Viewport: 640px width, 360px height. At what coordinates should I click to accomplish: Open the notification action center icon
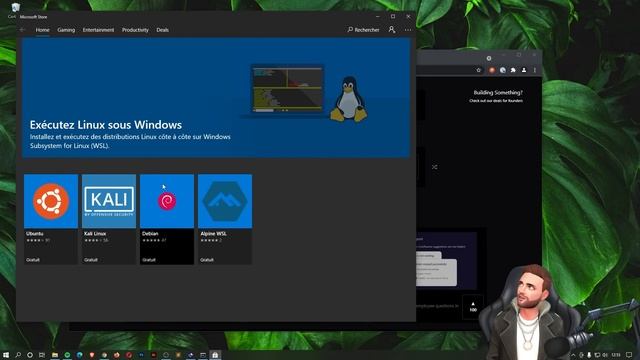(629, 355)
